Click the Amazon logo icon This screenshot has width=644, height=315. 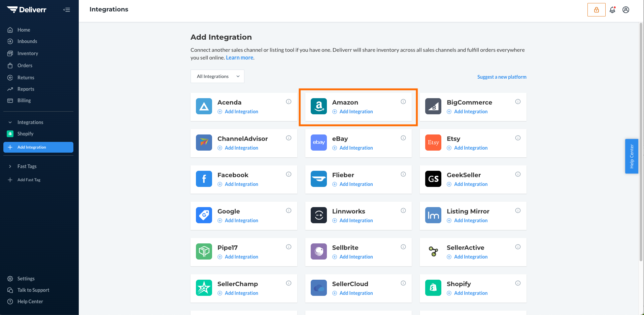319,106
